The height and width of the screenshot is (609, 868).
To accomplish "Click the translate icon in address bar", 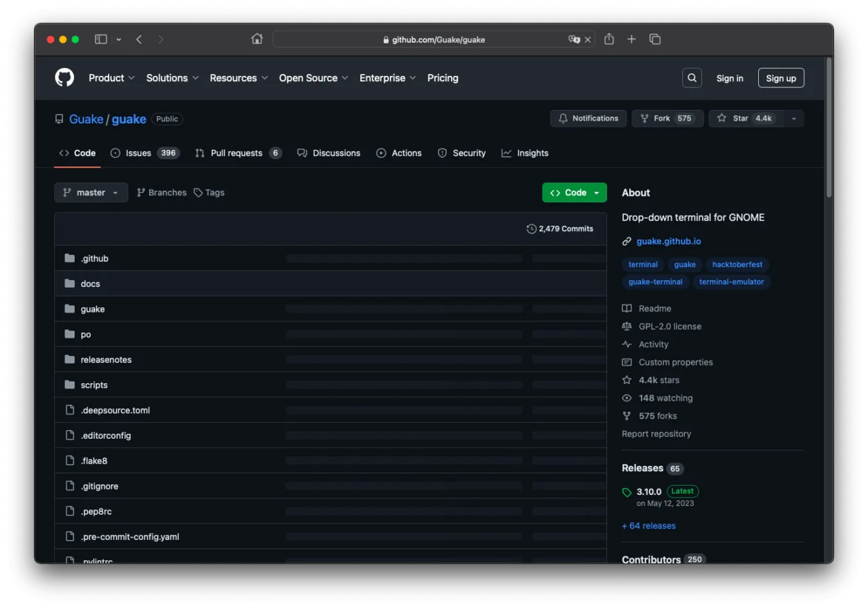I will click(574, 39).
